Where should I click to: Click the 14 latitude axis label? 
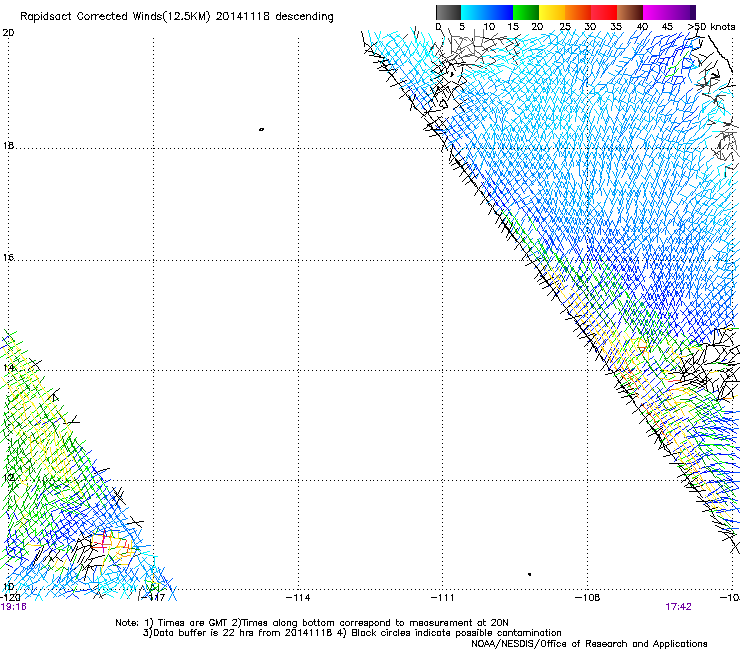[x=8, y=367]
